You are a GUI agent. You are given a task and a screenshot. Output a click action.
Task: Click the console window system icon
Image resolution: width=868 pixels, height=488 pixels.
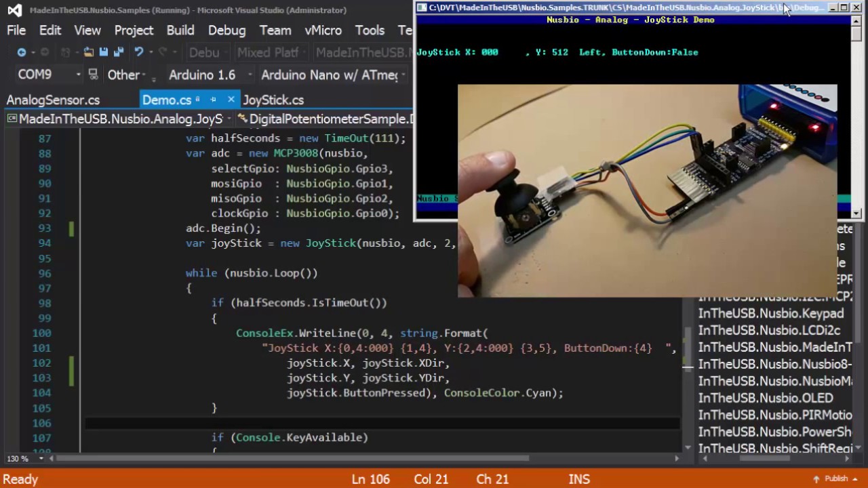(422, 7)
